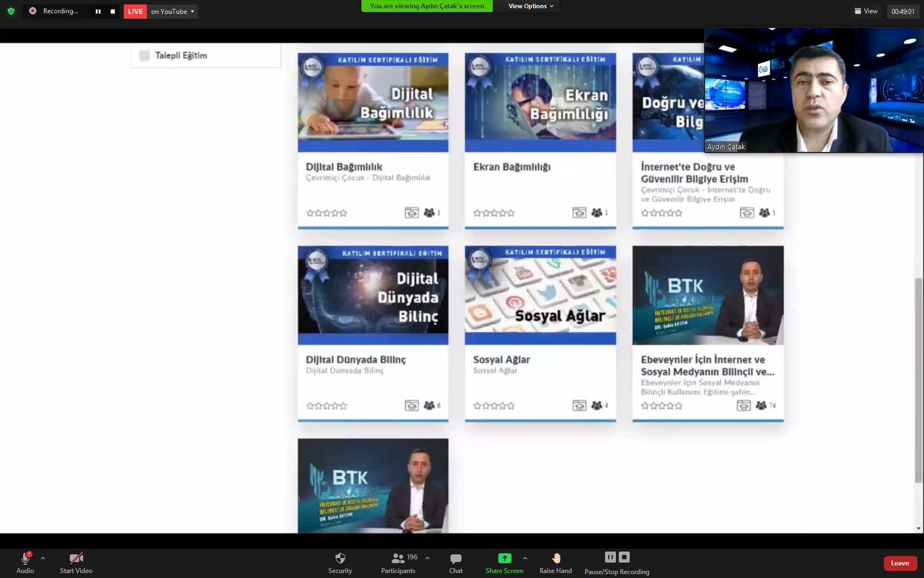
Task: Click content type icon on İnternet'te Doğru card
Action: [x=747, y=212]
